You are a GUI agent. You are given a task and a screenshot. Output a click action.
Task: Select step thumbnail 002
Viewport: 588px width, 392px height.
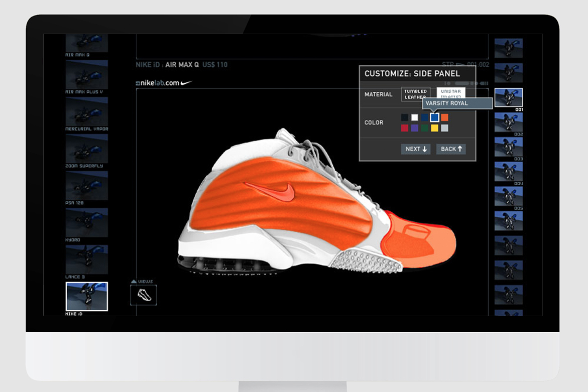509,122
